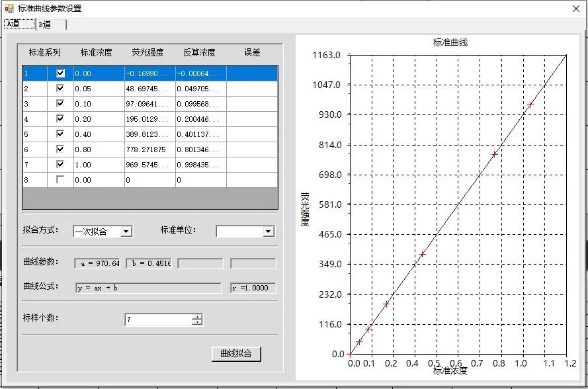Select the row number 8 cell
This screenshot has width=588, height=389.
[x=35, y=180]
